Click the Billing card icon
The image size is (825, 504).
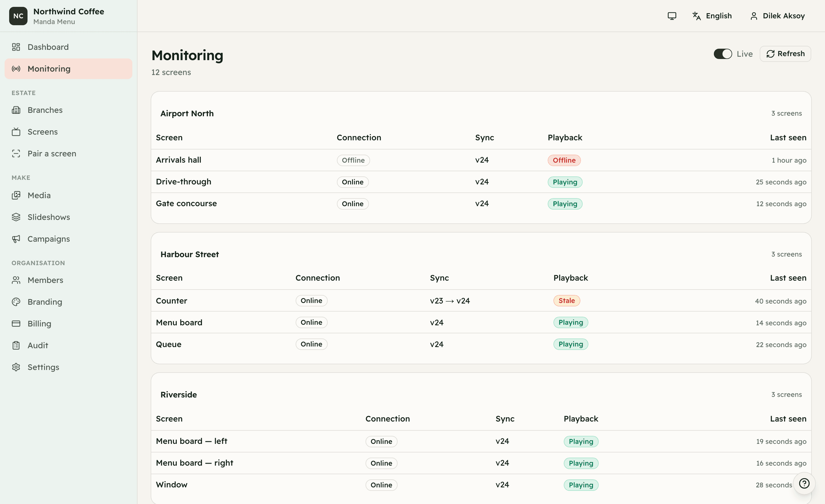16,324
